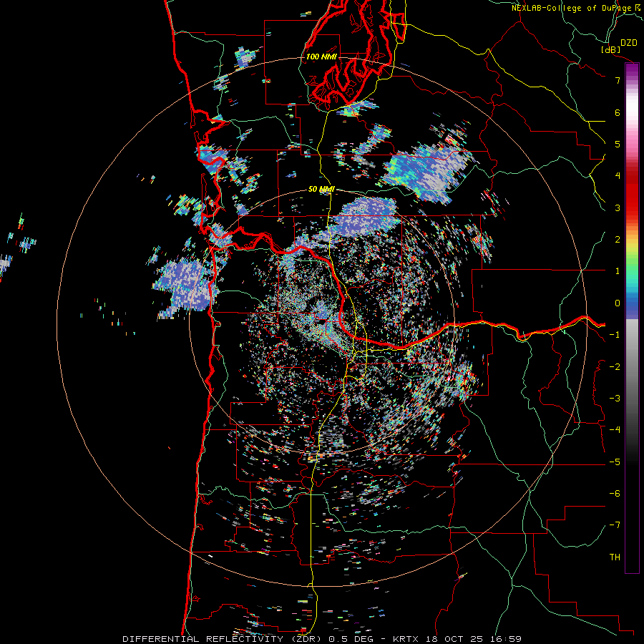Click the -1 value on color scale
Viewport: 644px width, 644px height.
click(615, 335)
